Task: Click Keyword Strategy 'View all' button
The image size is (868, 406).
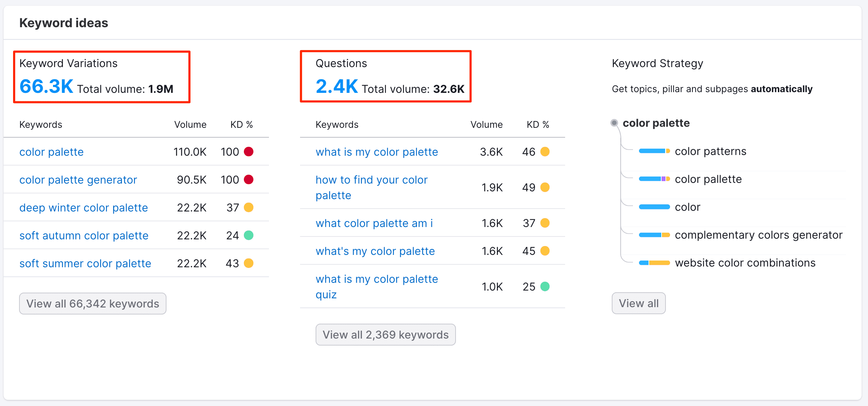Action: (x=639, y=303)
